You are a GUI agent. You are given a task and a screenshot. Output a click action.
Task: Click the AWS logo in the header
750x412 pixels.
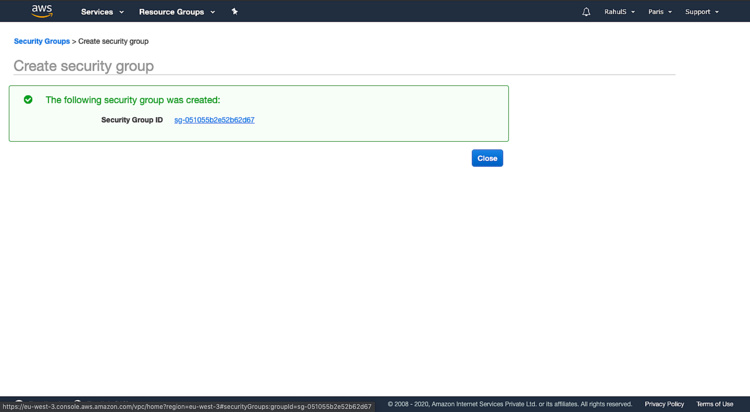tap(42, 11)
